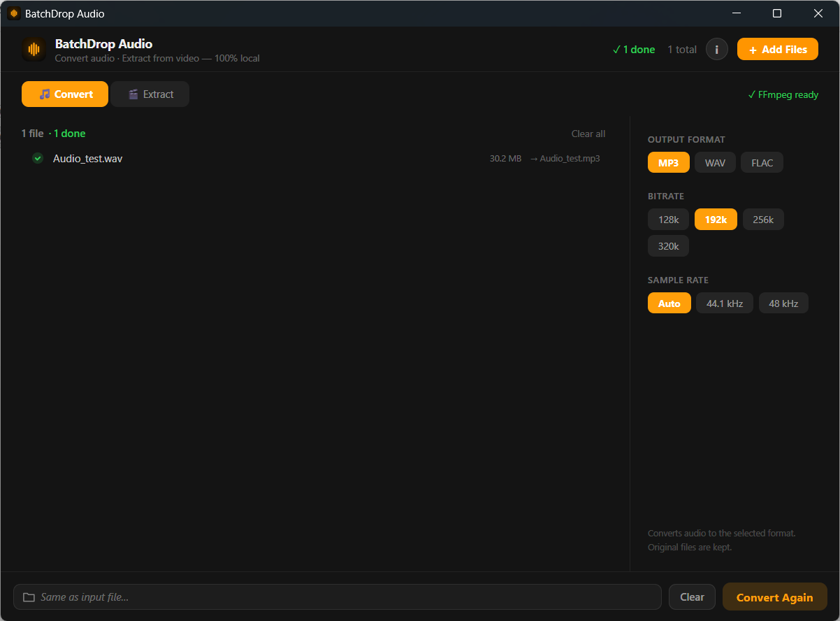Minimize the BatchDrop Audio window

[735, 13]
